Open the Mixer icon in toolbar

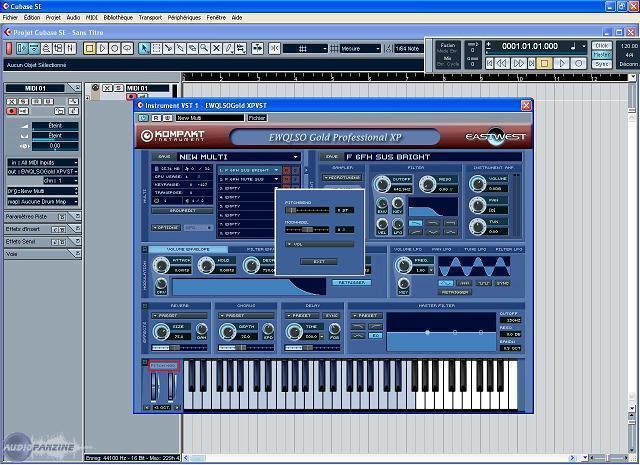tap(70, 49)
